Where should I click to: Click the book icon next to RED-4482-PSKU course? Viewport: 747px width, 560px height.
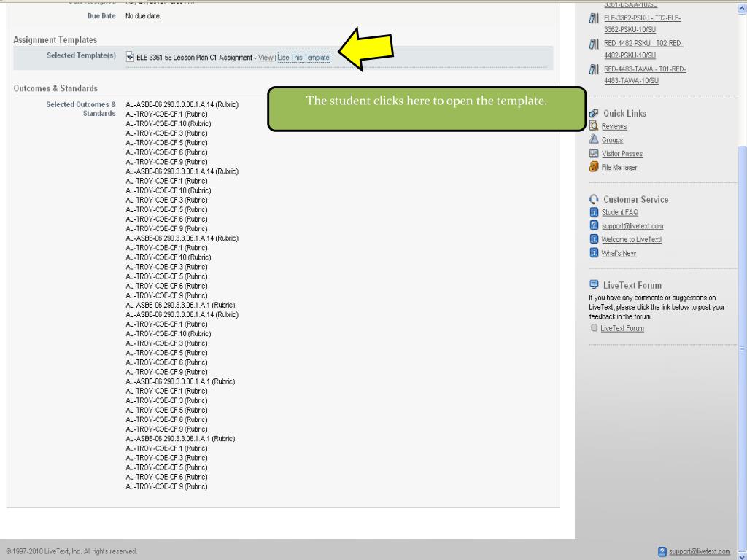[x=594, y=44]
